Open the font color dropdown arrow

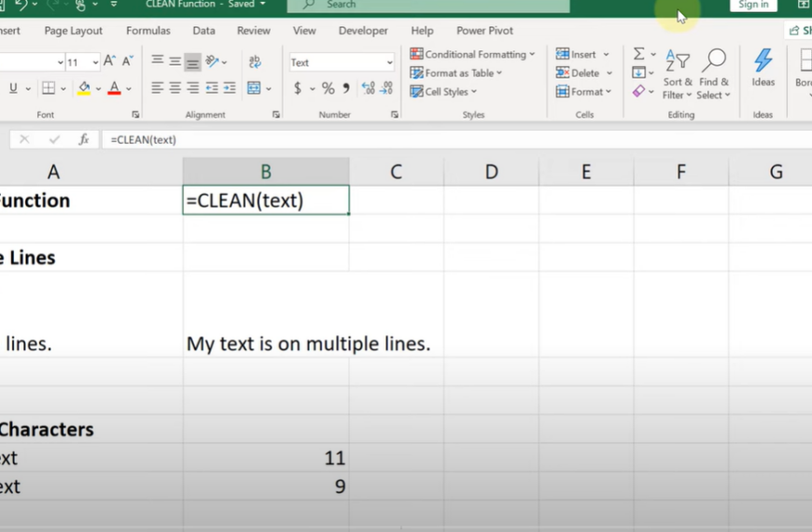pyautogui.click(x=129, y=89)
